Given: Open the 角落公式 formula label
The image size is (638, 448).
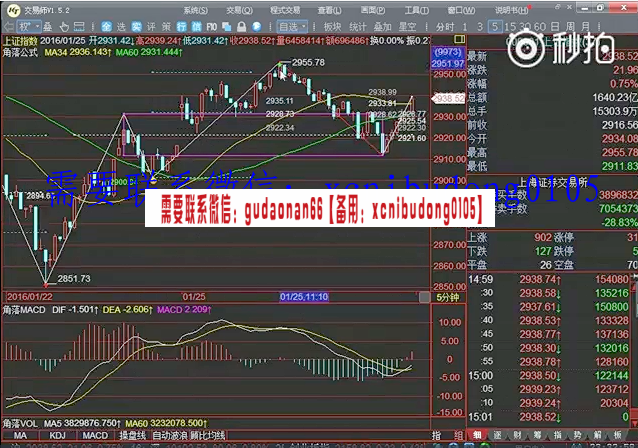Looking at the screenshot, I should tap(20, 52).
